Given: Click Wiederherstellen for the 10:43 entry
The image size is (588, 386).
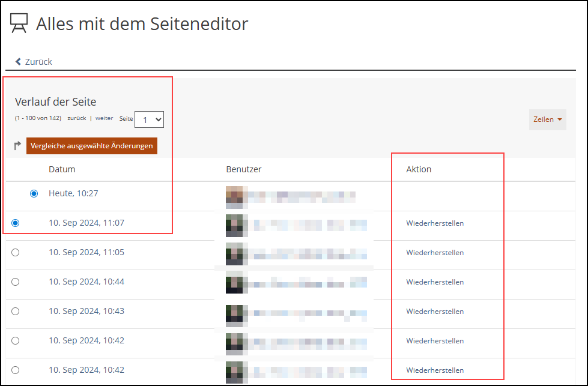Looking at the screenshot, I should pos(435,312).
